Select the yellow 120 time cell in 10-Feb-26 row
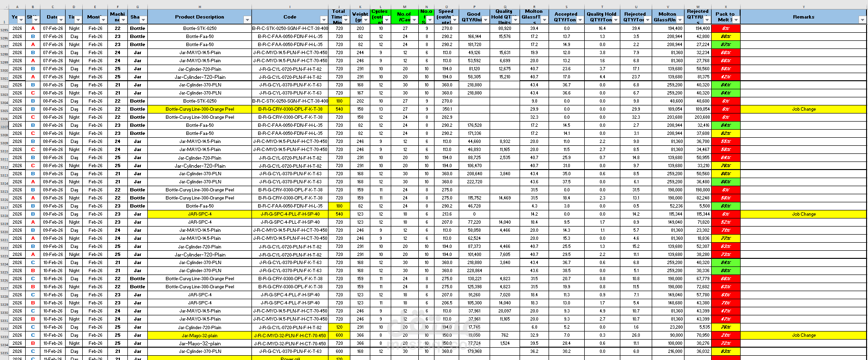This screenshot has width=868, height=360. 339,327
